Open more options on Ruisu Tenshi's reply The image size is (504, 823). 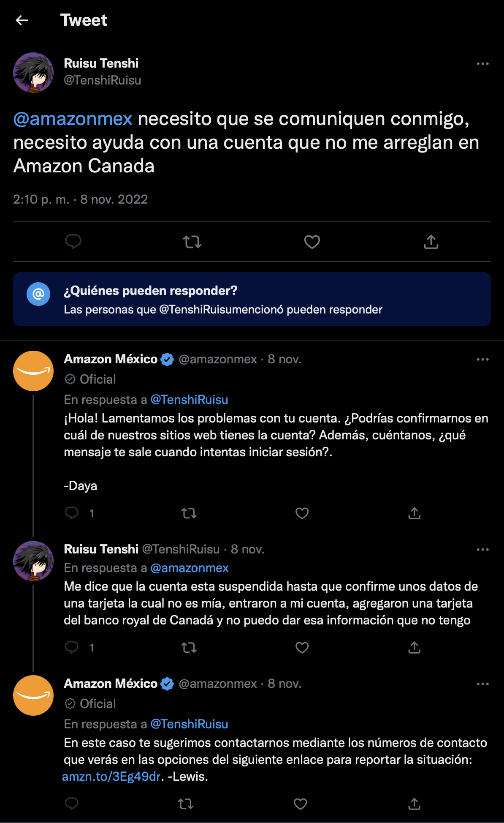point(482,549)
